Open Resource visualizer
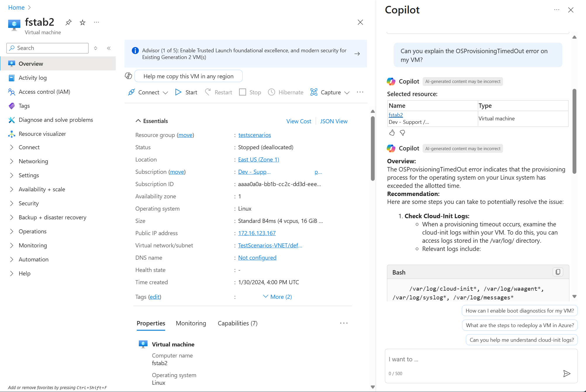The height and width of the screenshot is (392, 586). 42,134
